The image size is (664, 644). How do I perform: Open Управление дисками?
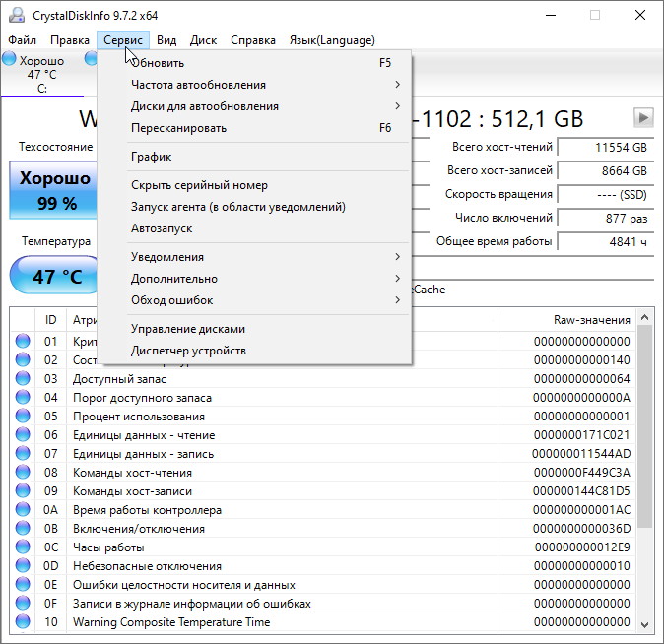coord(254,329)
